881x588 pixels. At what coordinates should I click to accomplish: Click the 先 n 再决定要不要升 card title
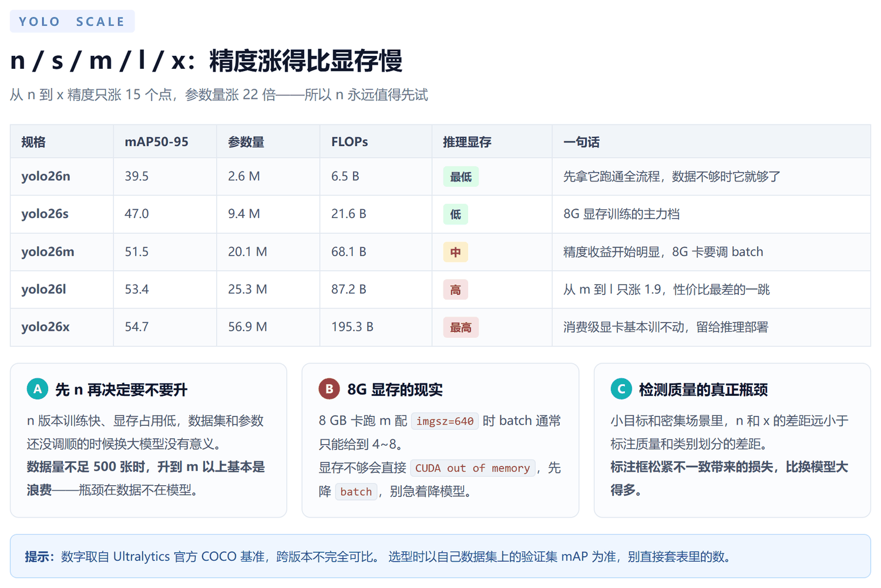click(x=121, y=389)
